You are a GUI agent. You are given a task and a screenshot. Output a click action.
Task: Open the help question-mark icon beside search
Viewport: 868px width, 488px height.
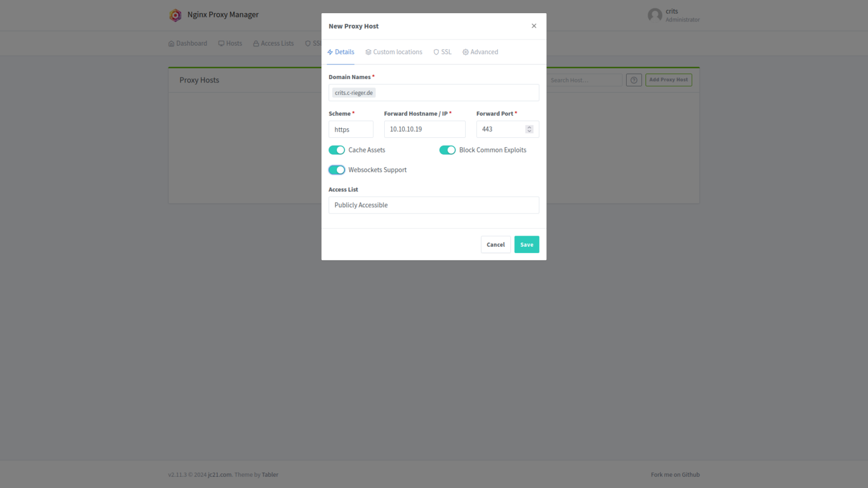633,80
